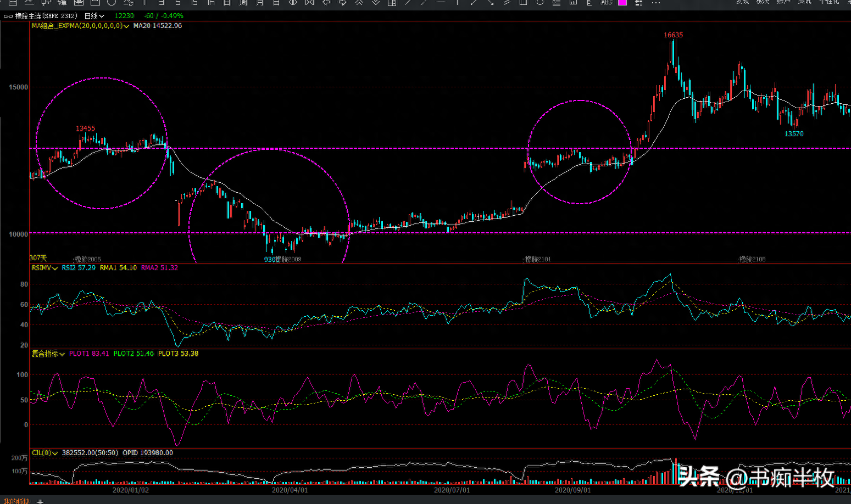This screenshot has height=504, width=851.
Task: Click the 13570 low price label
Action: click(793, 134)
